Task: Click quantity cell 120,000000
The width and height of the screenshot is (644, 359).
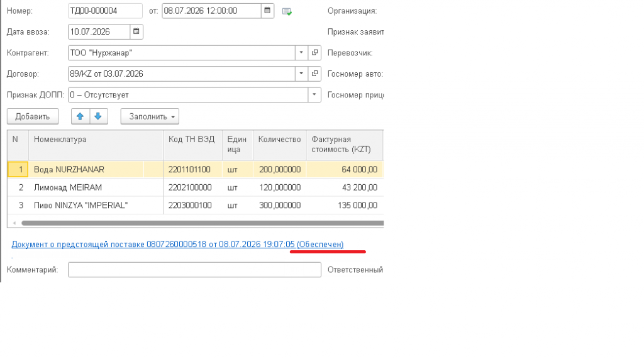Action: [x=280, y=187]
